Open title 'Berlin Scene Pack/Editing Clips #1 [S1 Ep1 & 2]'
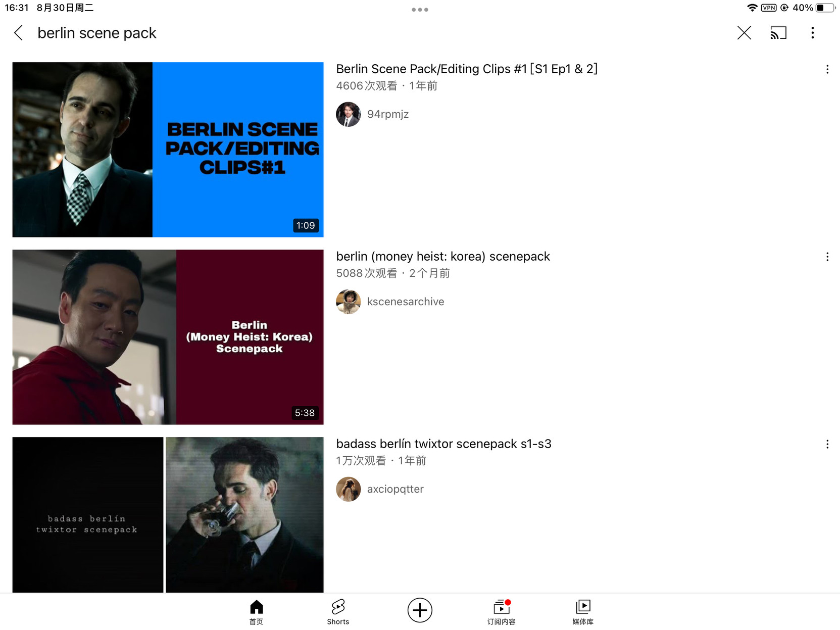 tap(467, 69)
